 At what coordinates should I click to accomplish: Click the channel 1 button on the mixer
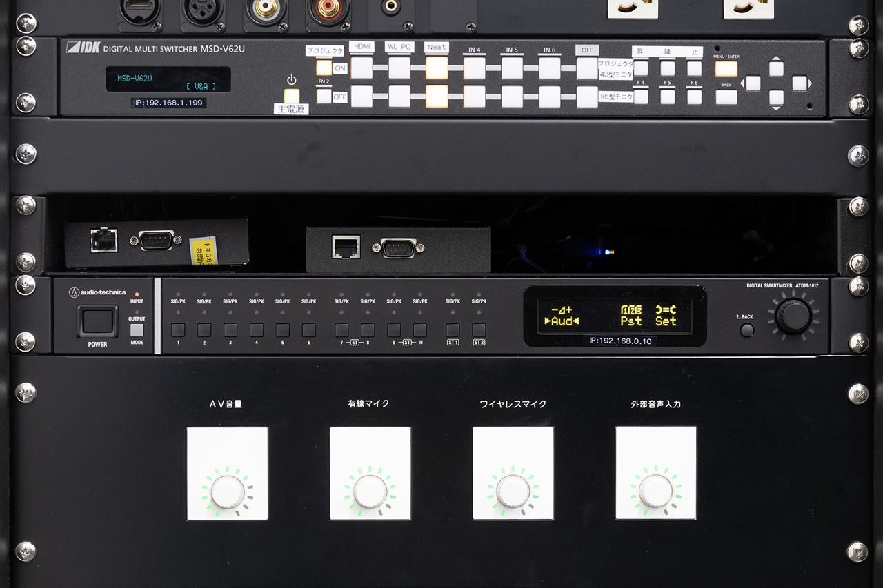[x=178, y=330]
